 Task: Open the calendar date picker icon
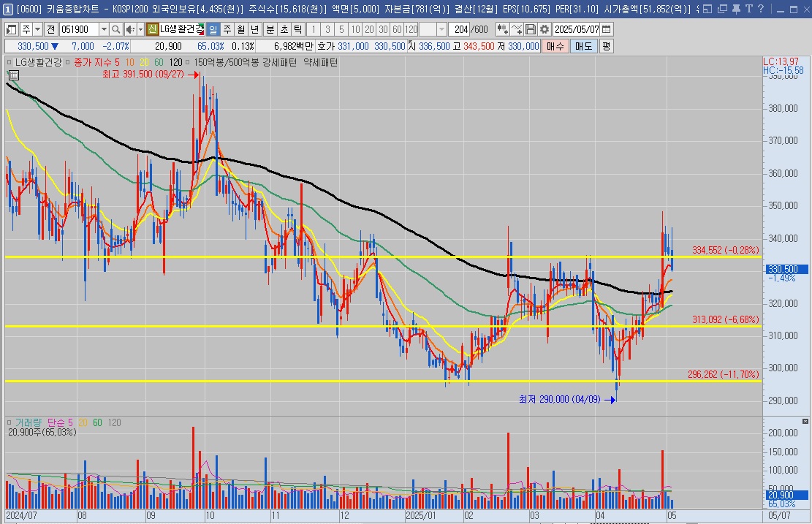pos(607,29)
